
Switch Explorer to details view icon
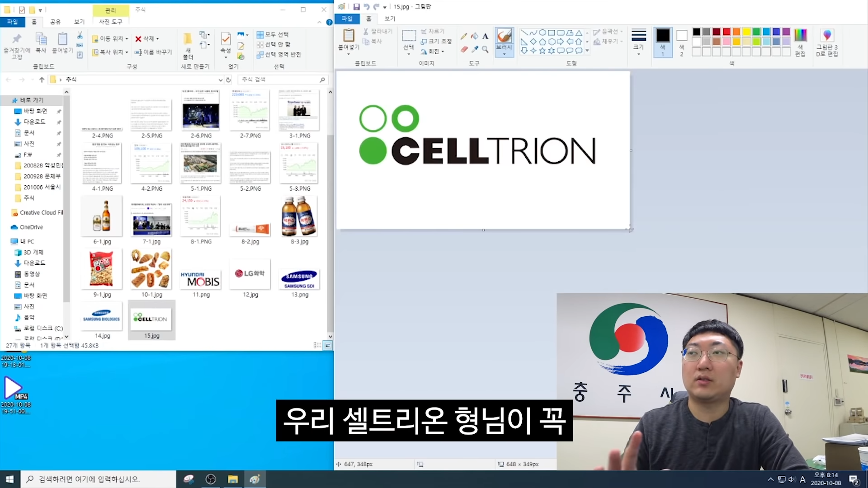point(317,346)
